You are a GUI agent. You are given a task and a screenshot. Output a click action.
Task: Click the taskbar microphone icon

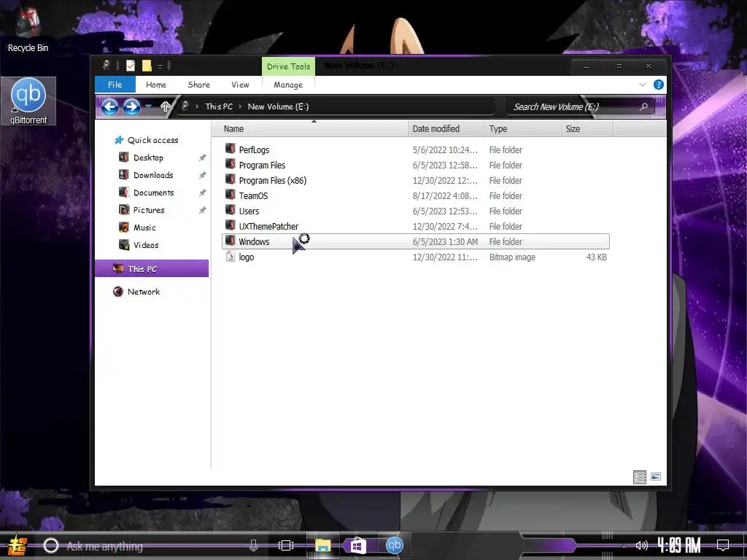(253, 545)
